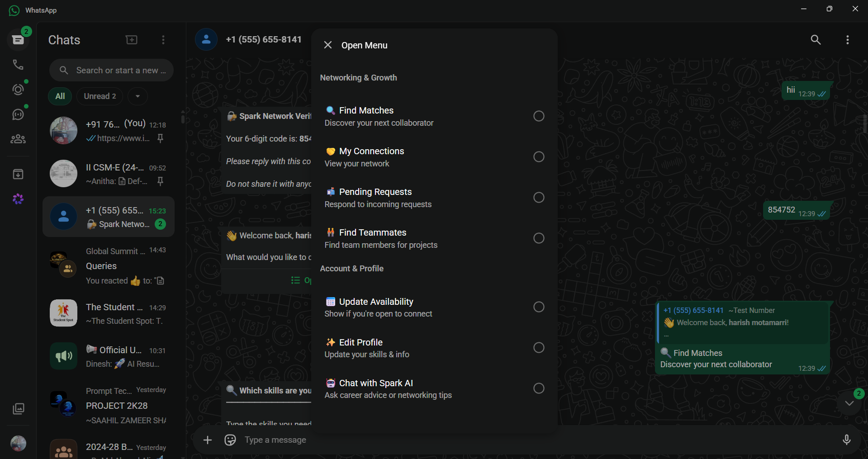Screen dimensions: 868x459
Task: Open the Prompt Tec... PROJECT 2K28 chat
Action: click(109, 406)
